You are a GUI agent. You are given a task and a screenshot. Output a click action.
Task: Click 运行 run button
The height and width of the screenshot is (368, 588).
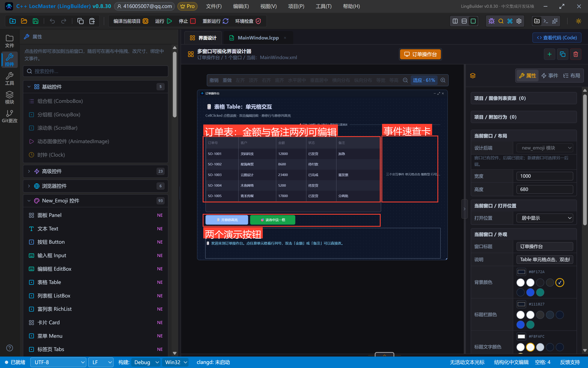coord(163,21)
